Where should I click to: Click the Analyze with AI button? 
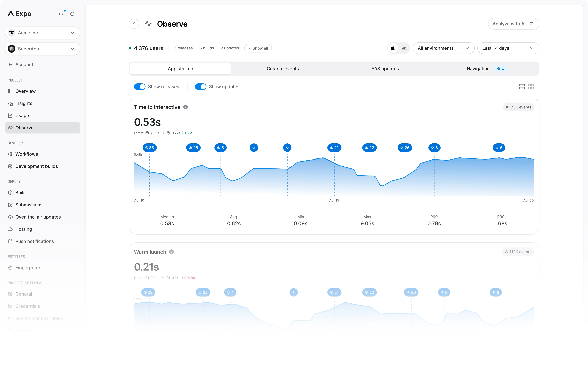513,24
